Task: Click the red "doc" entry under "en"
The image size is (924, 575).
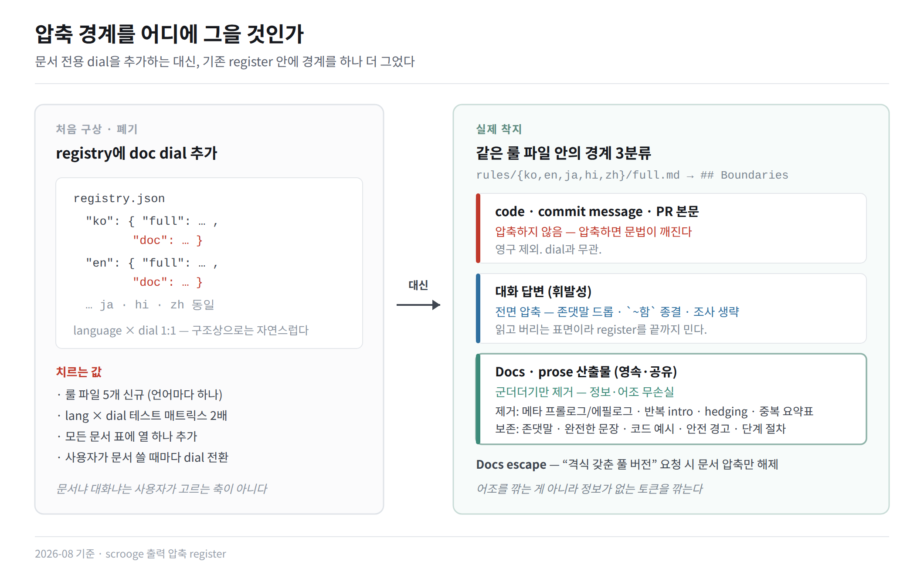Action: click(168, 282)
